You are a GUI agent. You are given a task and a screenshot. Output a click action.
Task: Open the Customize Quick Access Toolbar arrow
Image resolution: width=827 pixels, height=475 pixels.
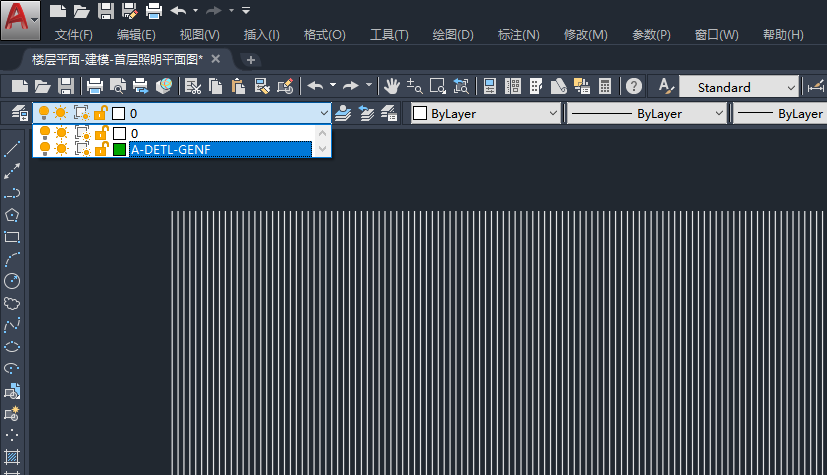pyautogui.click(x=246, y=11)
